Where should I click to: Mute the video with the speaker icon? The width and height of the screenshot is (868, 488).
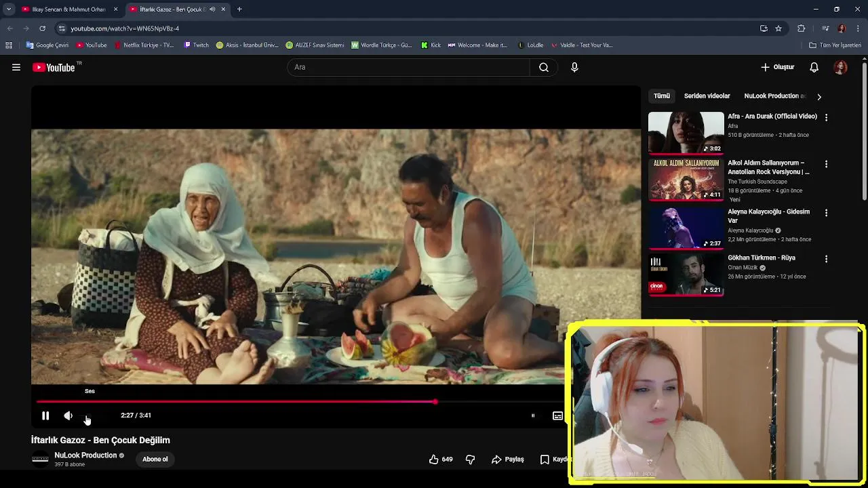coord(68,415)
